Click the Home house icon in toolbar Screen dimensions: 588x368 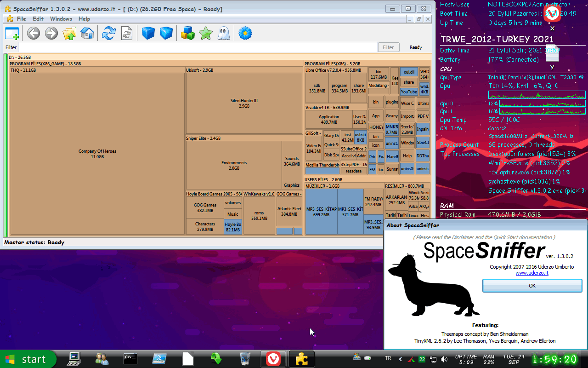[87, 33]
